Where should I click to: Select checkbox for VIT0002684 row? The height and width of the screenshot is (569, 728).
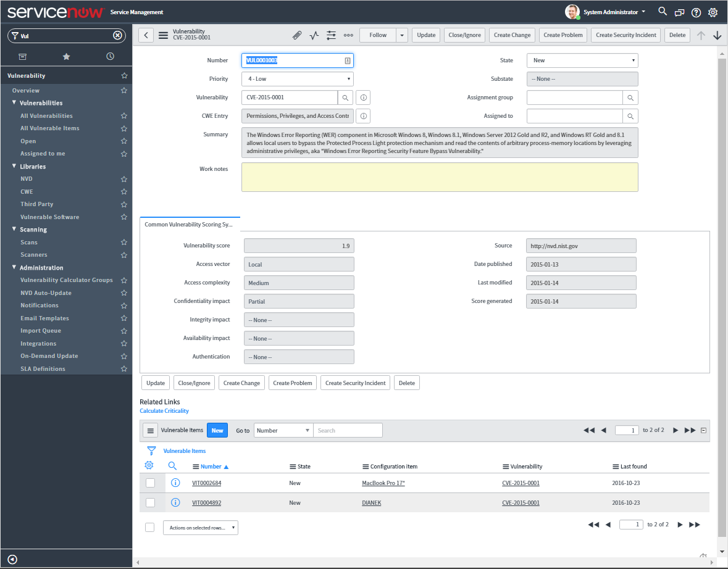[x=151, y=483]
